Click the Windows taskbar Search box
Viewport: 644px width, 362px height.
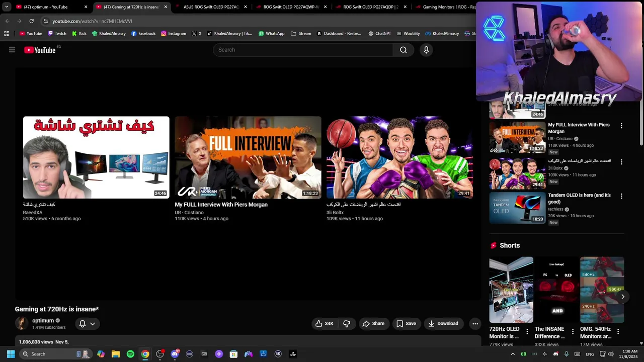point(55,354)
